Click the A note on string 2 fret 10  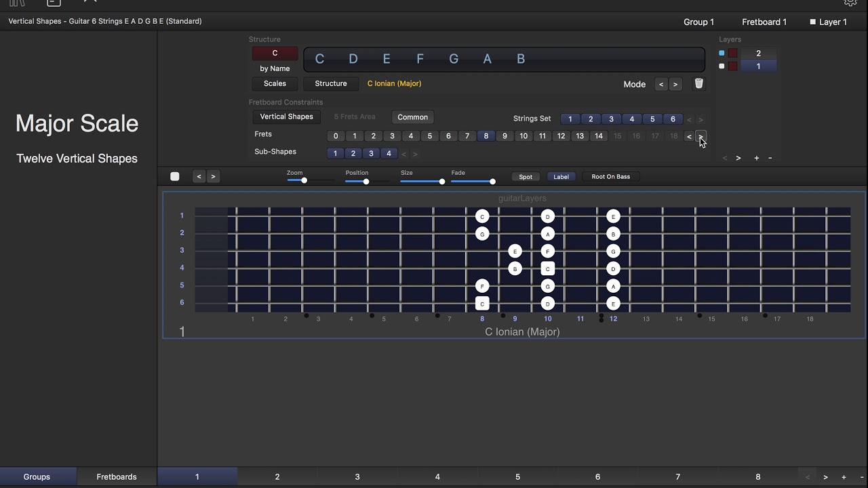[x=548, y=234]
